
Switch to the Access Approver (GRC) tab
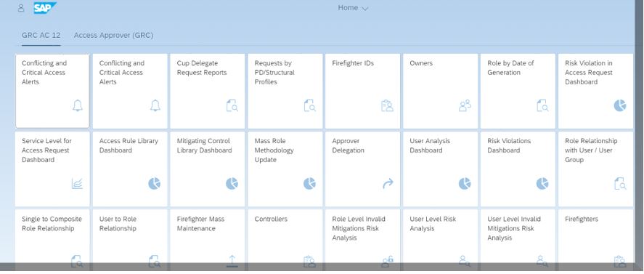(113, 36)
